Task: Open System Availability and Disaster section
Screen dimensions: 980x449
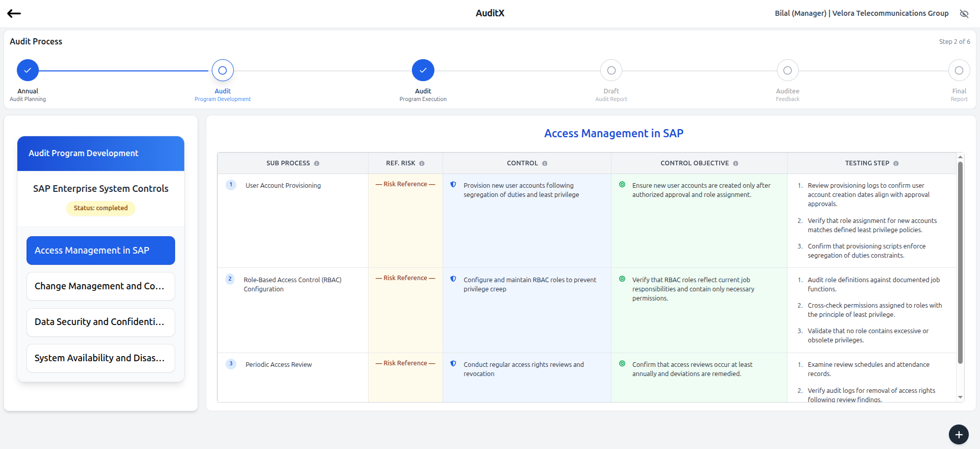Action: (x=101, y=358)
